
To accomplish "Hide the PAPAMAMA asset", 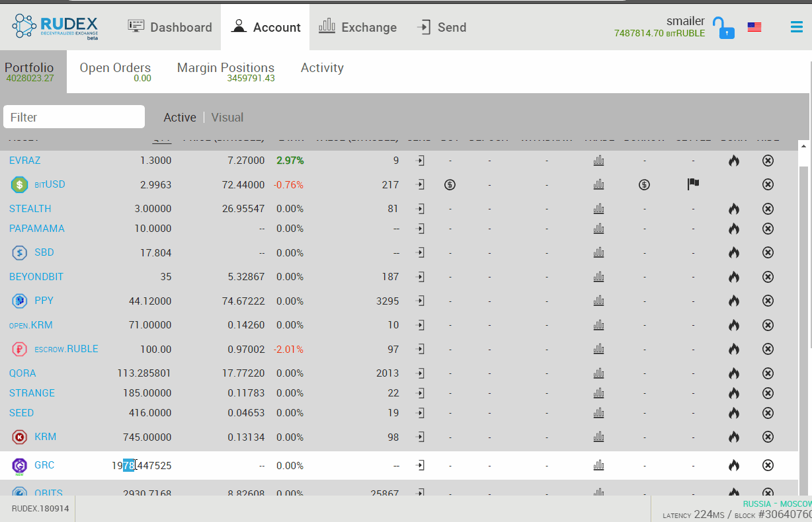I will [768, 229].
